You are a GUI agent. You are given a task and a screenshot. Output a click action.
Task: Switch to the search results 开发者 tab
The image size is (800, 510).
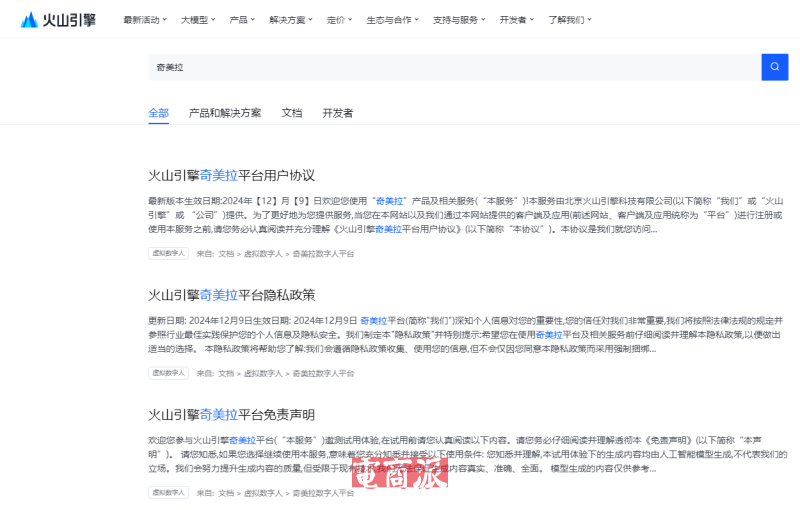(338, 113)
